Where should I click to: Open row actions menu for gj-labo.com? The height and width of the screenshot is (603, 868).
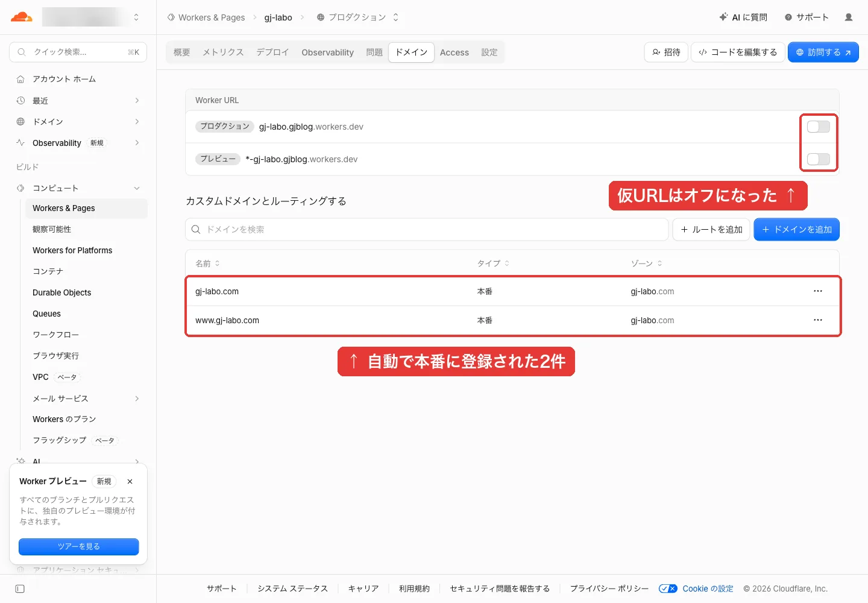(818, 291)
